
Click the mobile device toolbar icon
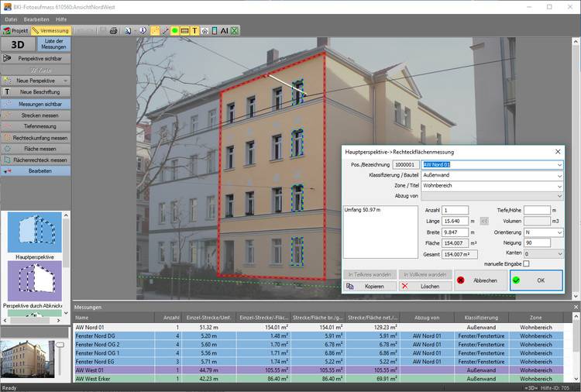[x=214, y=30]
